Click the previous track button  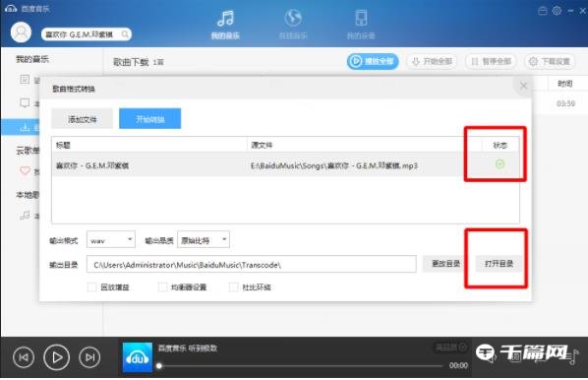coord(24,357)
